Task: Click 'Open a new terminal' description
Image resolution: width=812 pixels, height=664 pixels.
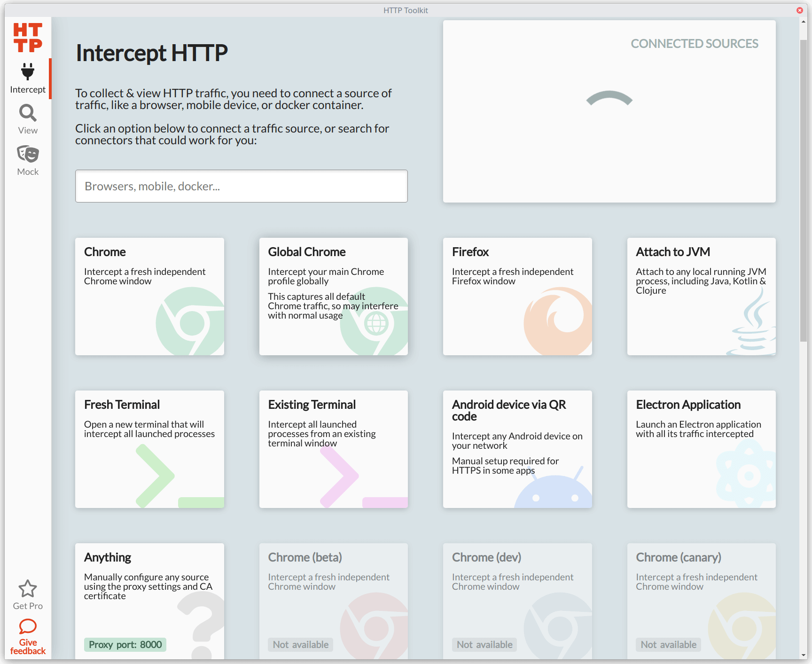Action: [149, 429]
